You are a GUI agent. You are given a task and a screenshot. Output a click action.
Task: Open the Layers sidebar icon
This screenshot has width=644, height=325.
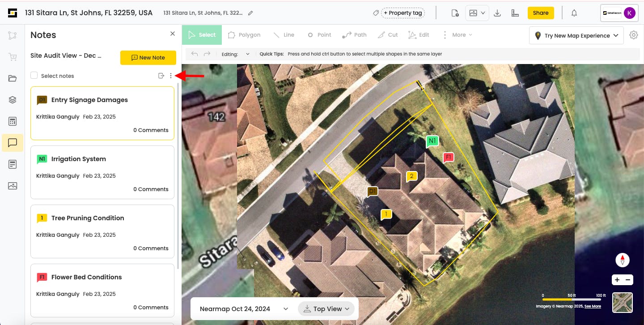pos(13,100)
